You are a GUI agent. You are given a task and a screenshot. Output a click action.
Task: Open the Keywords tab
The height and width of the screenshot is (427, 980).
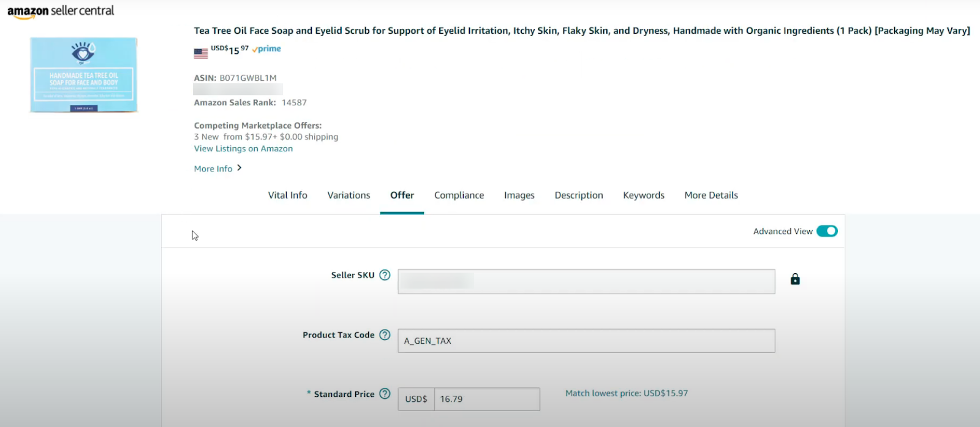(x=644, y=195)
